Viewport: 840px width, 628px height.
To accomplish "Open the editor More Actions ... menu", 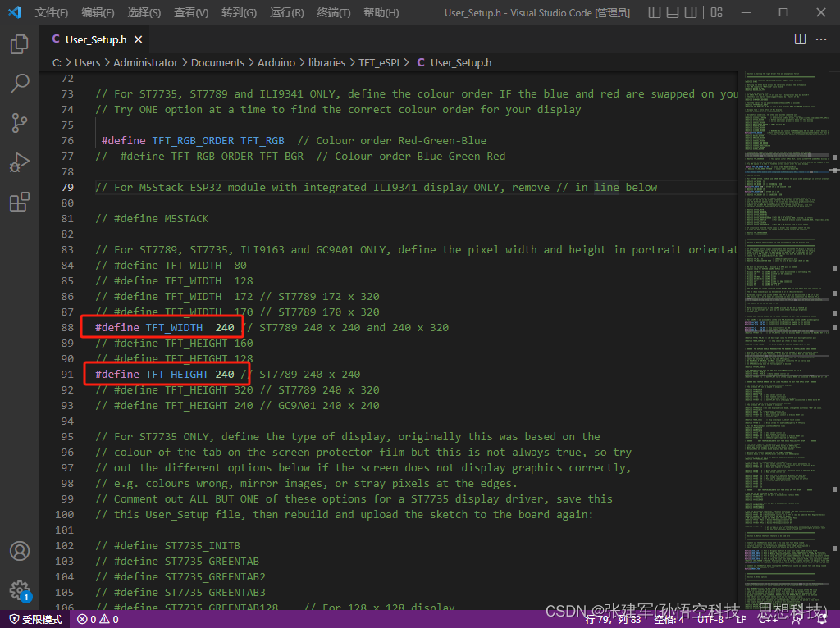I will (821, 39).
